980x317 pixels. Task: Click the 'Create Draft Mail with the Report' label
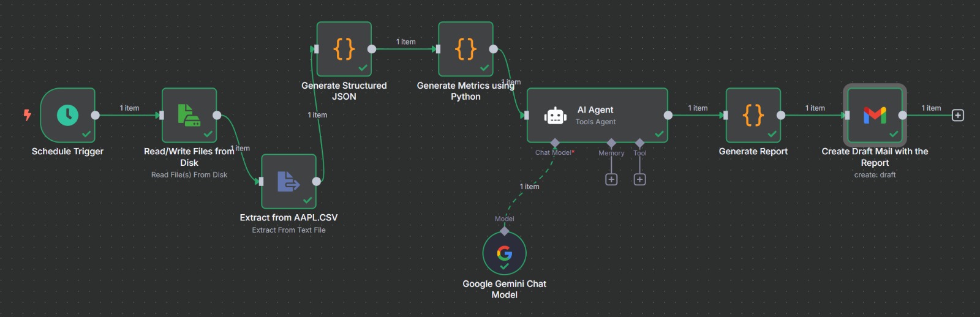(875, 157)
